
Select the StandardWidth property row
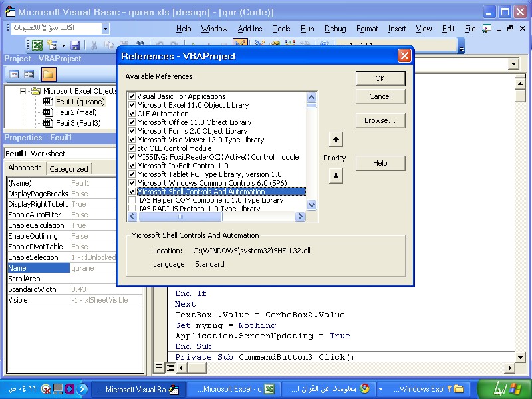[74, 289]
